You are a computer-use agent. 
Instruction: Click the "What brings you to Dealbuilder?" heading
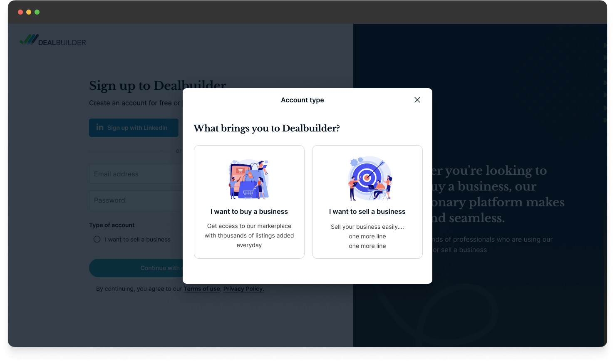(x=266, y=128)
